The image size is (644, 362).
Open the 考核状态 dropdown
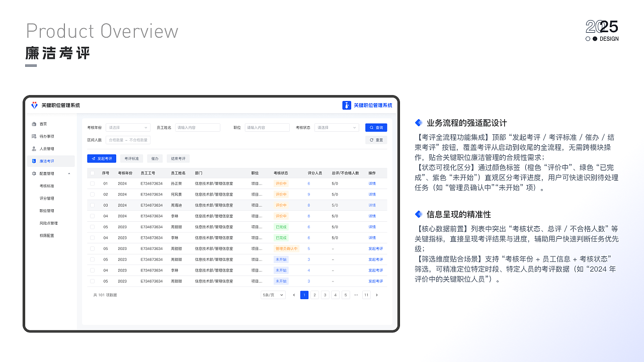click(x=336, y=127)
